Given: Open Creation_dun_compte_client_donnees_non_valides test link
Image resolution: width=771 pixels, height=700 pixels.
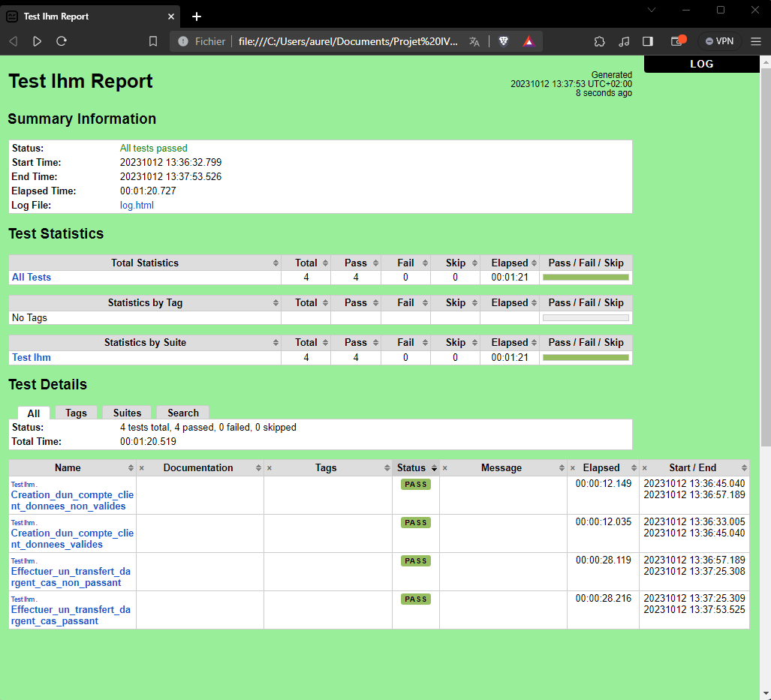Looking at the screenshot, I should tap(72, 500).
